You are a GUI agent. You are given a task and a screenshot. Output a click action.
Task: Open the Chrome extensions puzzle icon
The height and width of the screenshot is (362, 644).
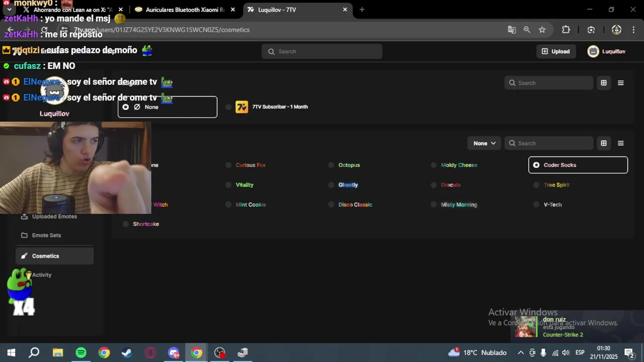coord(566,30)
